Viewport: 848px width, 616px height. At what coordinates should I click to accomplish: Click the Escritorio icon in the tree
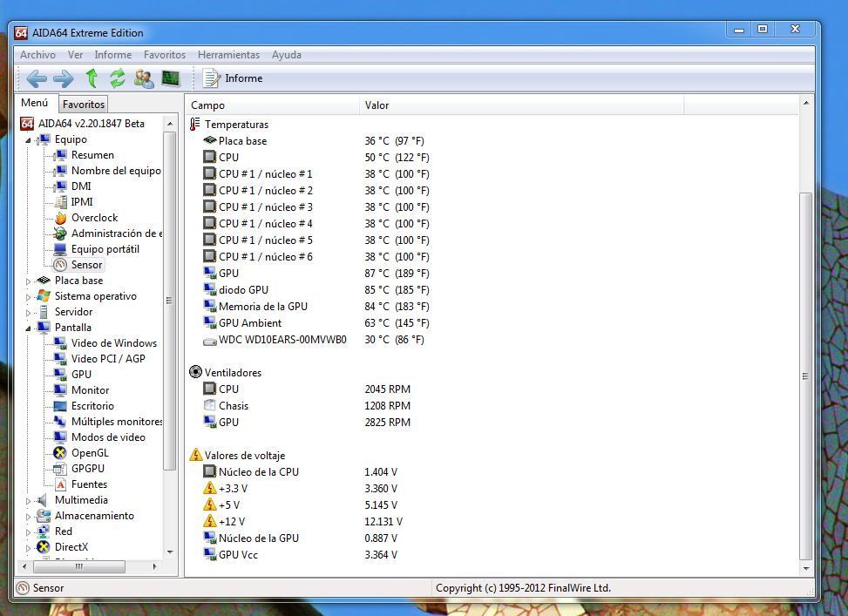coord(61,406)
